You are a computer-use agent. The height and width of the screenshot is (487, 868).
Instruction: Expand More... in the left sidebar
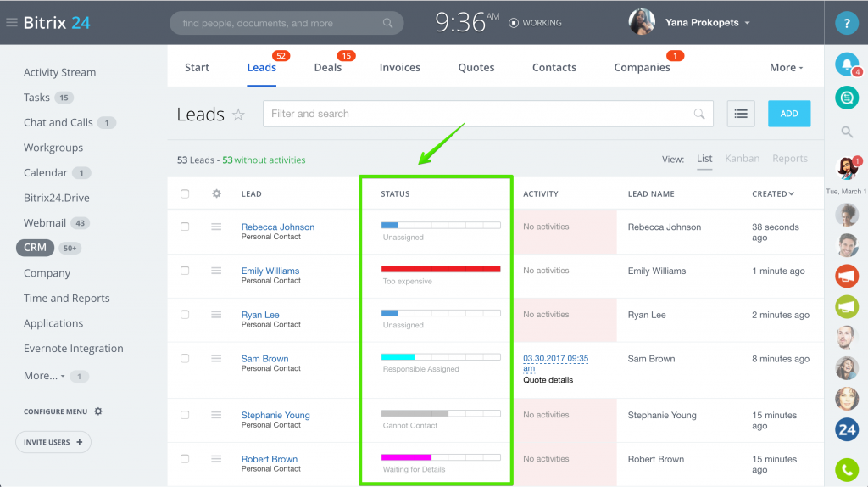pos(44,376)
